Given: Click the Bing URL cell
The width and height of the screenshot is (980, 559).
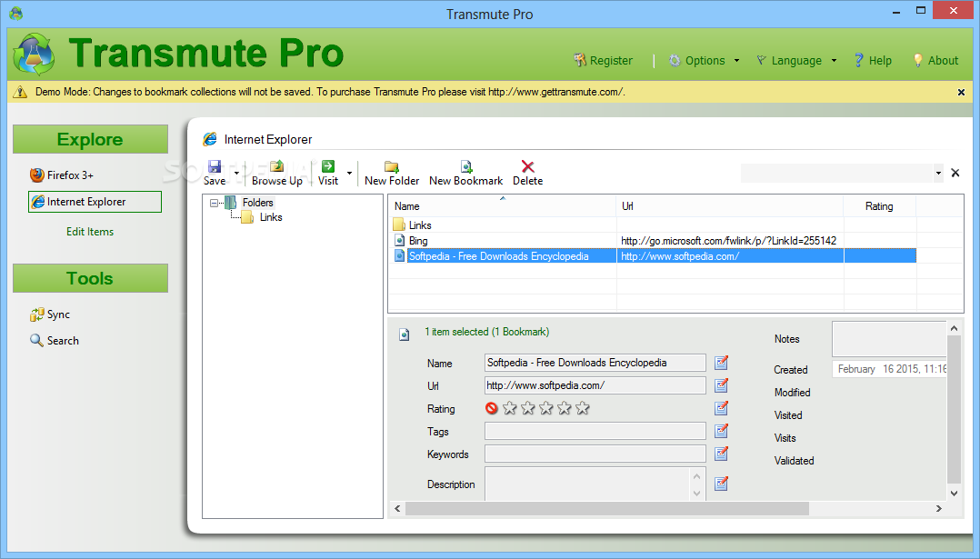Looking at the screenshot, I should click(x=729, y=241).
